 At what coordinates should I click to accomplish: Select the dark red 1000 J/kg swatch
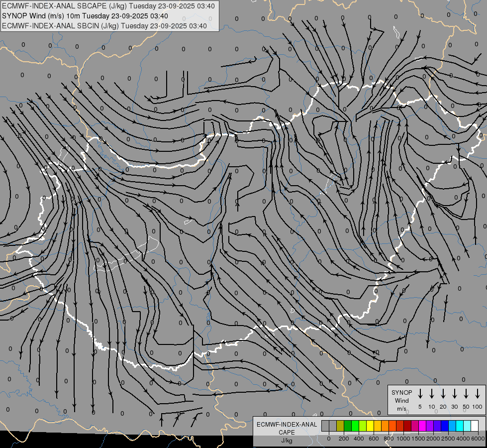tap(408, 426)
